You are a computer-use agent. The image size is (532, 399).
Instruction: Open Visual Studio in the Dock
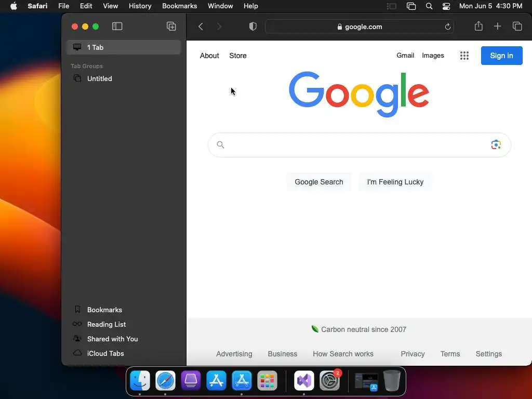click(304, 380)
